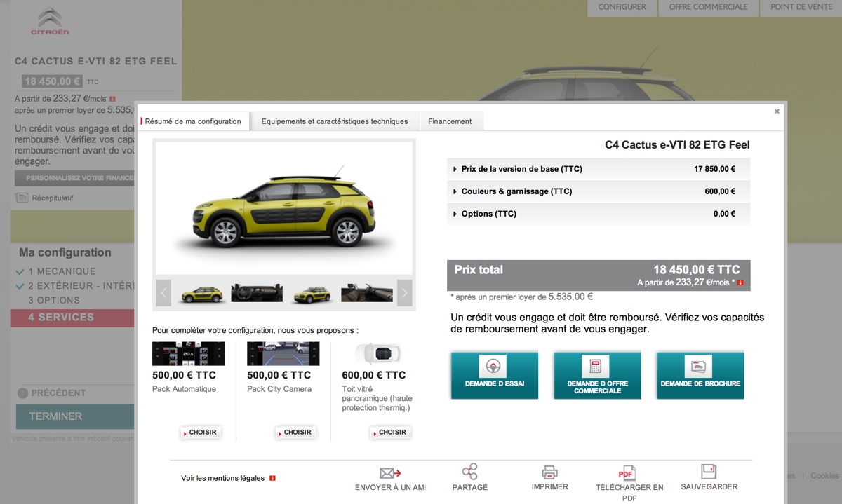Choose the Toit vitré panoramique option
This screenshot has width=842, height=504.
pos(390,433)
